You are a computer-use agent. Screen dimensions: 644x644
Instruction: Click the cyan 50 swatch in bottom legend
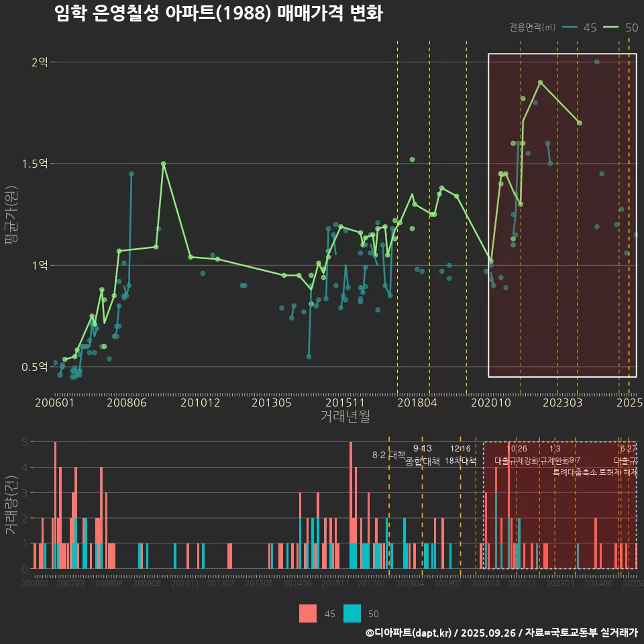[x=352, y=613]
